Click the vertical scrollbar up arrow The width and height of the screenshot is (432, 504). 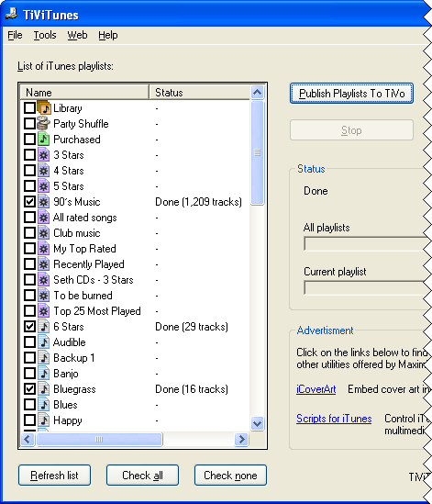[x=257, y=93]
